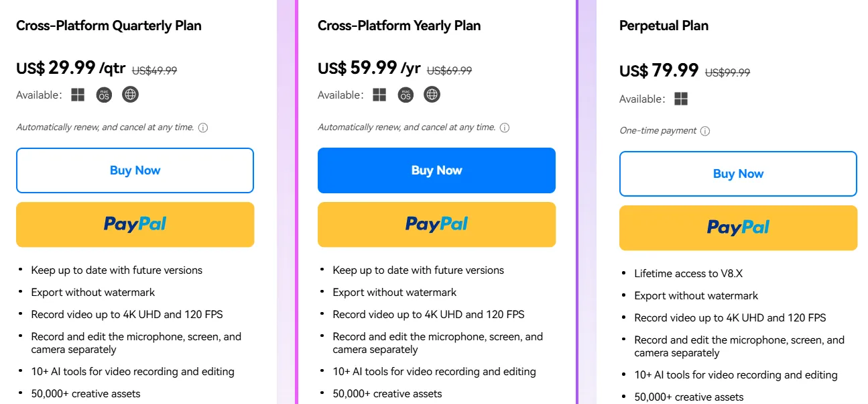Open info icon beside Yearly auto-renew note
Screen dimensions: 868x404
(505, 128)
